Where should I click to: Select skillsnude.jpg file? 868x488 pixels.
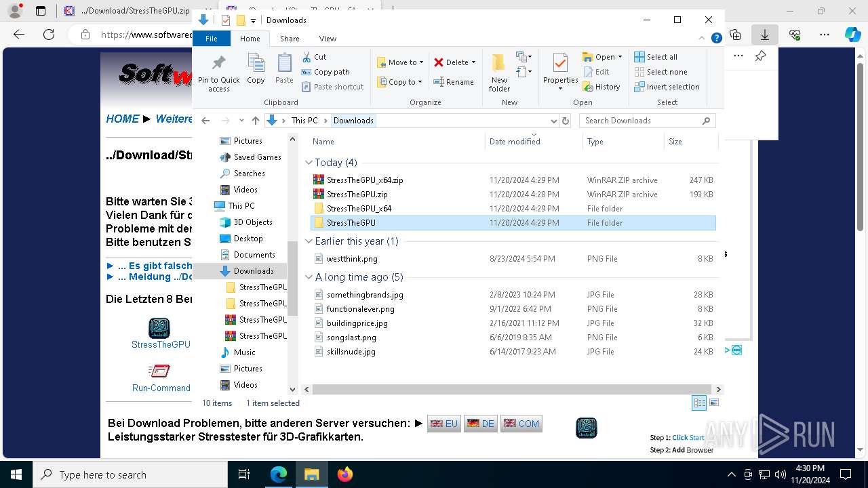tap(513, 352)
